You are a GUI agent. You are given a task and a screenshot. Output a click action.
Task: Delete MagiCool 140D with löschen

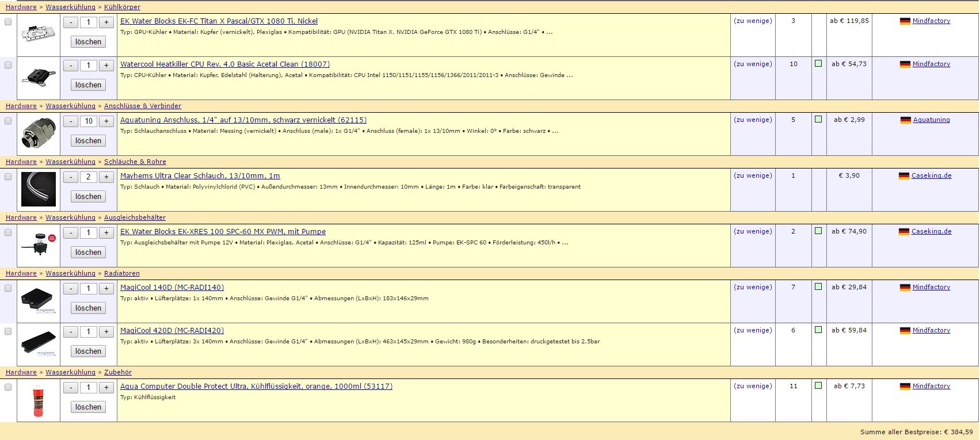point(89,308)
